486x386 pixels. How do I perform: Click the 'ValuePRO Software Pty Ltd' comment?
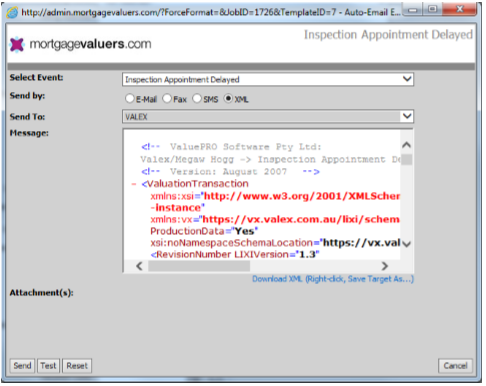point(231,147)
